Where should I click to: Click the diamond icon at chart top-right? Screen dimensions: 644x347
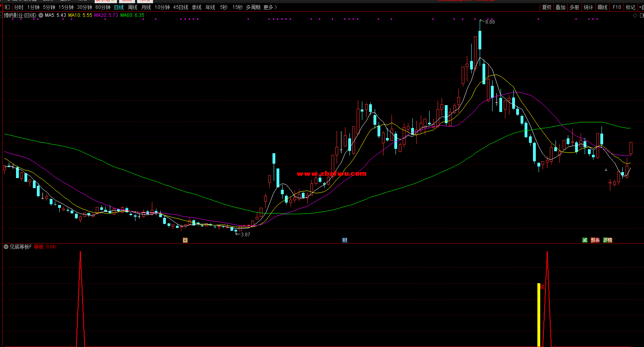[x=635, y=15]
